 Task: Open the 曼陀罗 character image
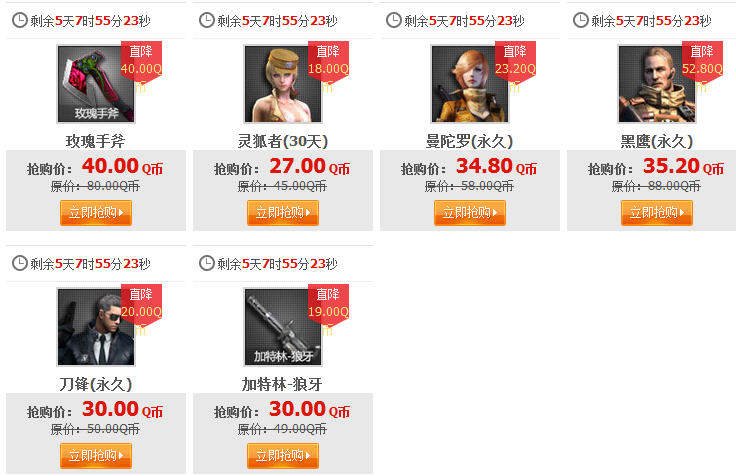(469, 84)
